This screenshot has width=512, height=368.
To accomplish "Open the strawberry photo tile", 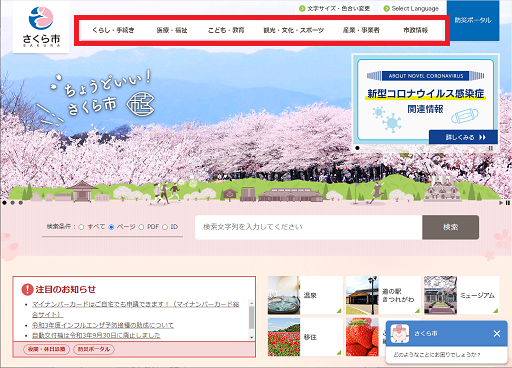I will 365,337.
